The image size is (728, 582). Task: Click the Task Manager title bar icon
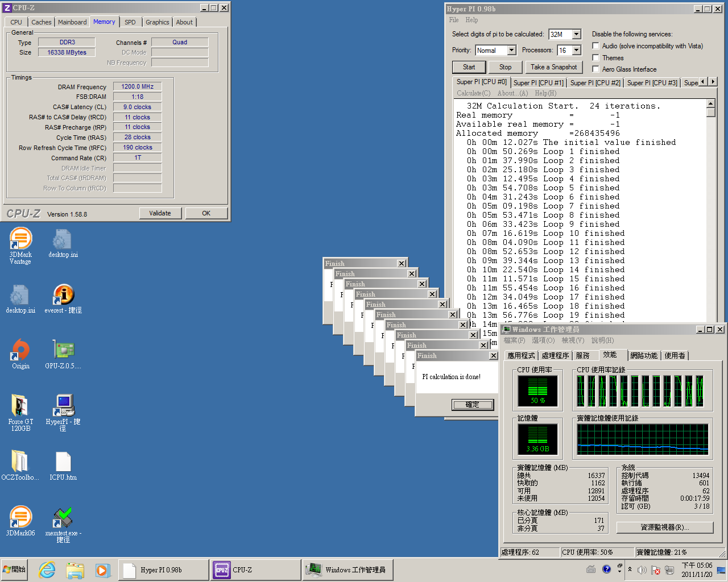(507, 329)
